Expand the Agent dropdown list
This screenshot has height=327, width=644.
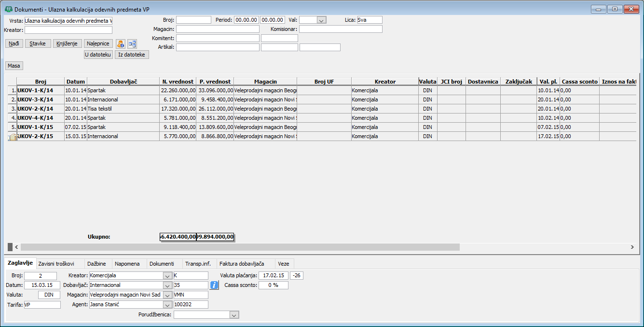coord(167,305)
